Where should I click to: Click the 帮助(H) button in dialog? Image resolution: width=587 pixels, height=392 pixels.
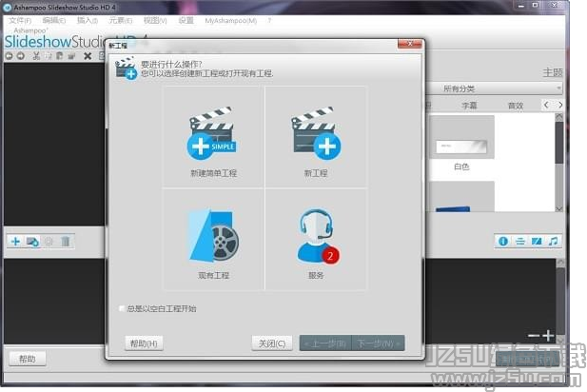point(144,343)
